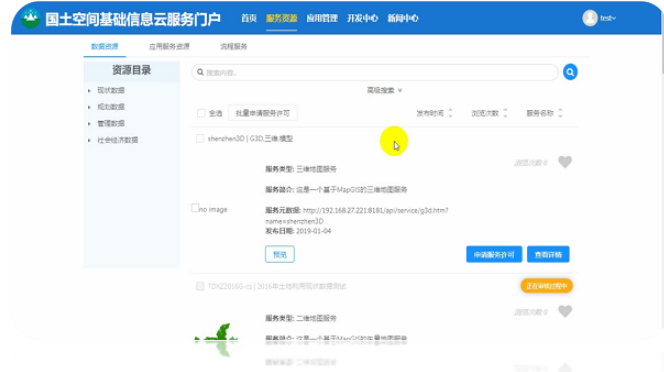
Task: Open 应用管理 in top navigation
Action: tap(322, 18)
